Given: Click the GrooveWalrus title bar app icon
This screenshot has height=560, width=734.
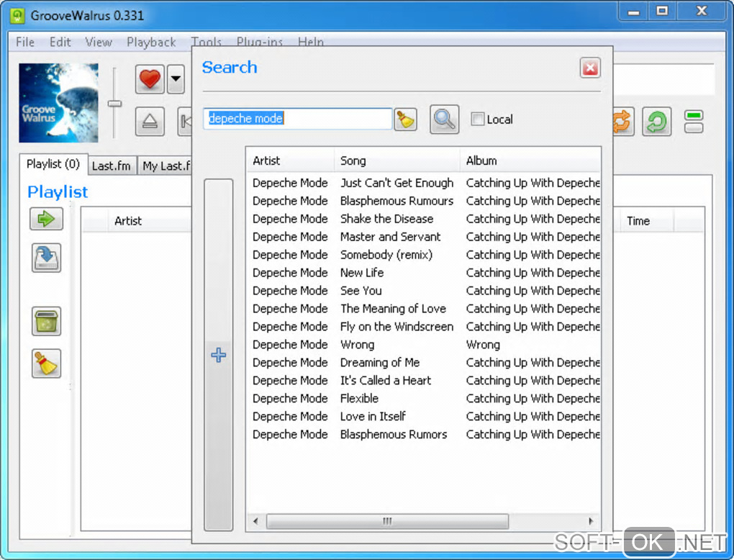Looking at the screenshot, I should pyautogui.click(x=17, y=15).
